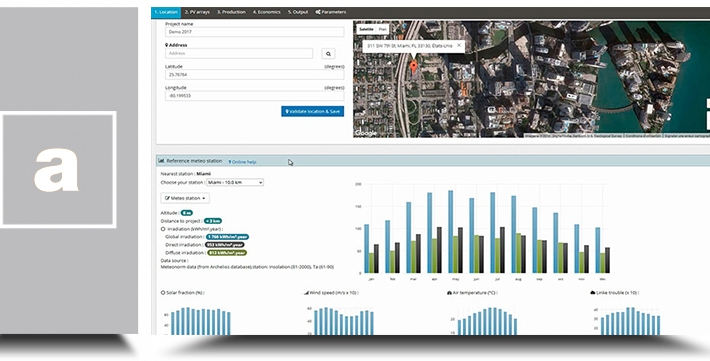This screenshot has height=361, width=710.
Task: Switch map to Satellite view
Action: (x=366, y=29)
